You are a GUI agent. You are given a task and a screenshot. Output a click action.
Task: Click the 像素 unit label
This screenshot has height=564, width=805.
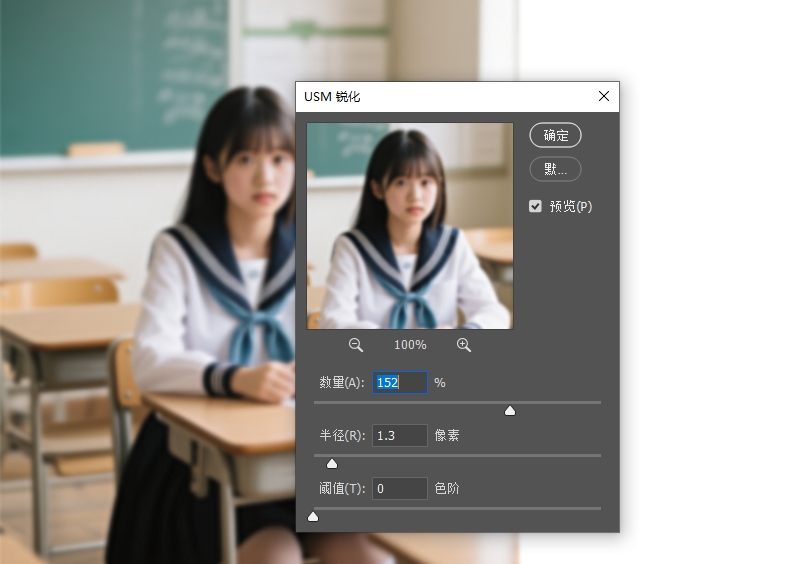click(447, 435)
